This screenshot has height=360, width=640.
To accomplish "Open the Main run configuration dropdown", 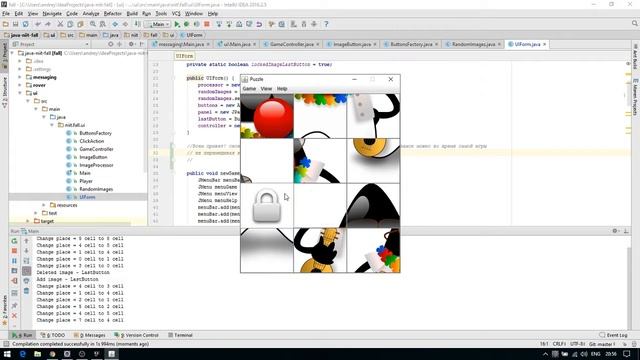I will 158,24.
